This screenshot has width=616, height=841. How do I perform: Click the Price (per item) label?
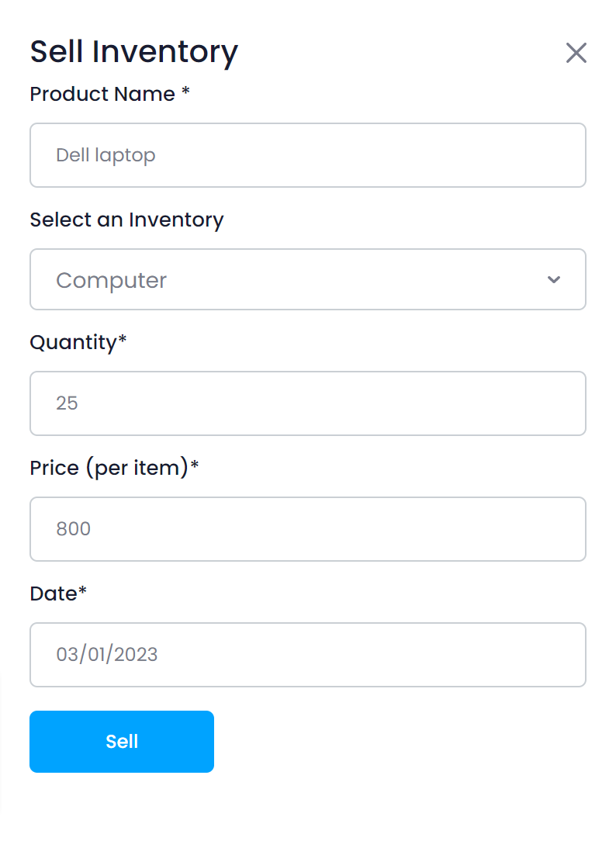click(x=109, y=468)
